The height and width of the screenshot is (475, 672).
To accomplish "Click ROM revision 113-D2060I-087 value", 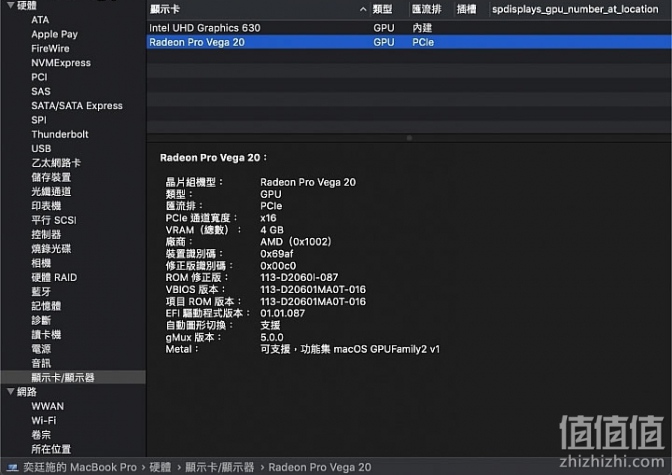I will point(299,277).
